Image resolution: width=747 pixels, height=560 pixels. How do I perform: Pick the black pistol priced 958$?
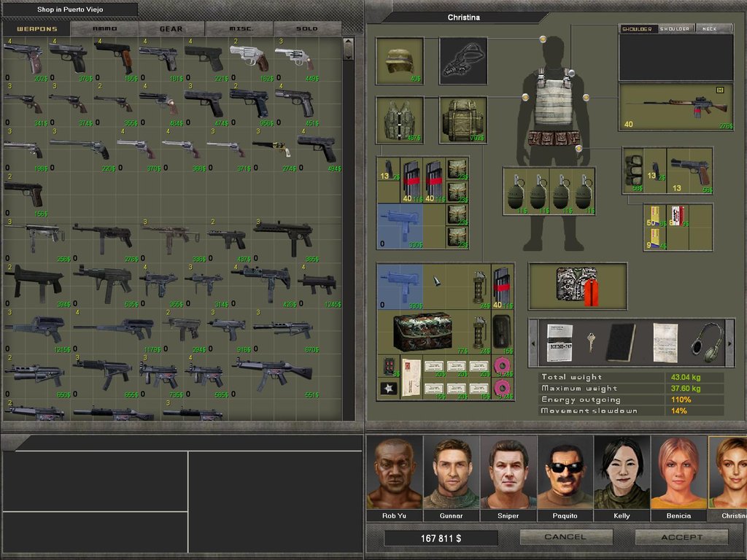point(251,105)
